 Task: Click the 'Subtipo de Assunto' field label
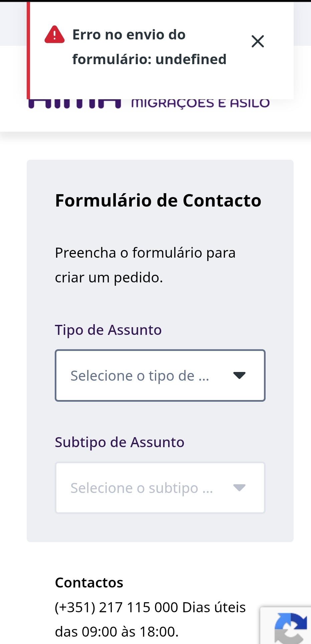[x=119, y=442]
